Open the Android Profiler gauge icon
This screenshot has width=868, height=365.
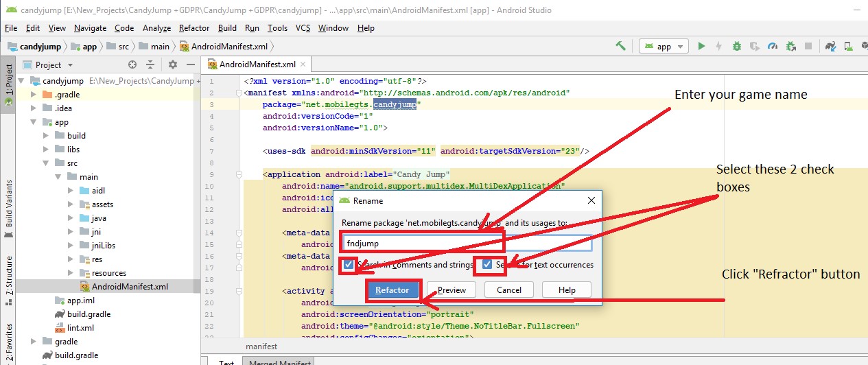coord(772,46)
